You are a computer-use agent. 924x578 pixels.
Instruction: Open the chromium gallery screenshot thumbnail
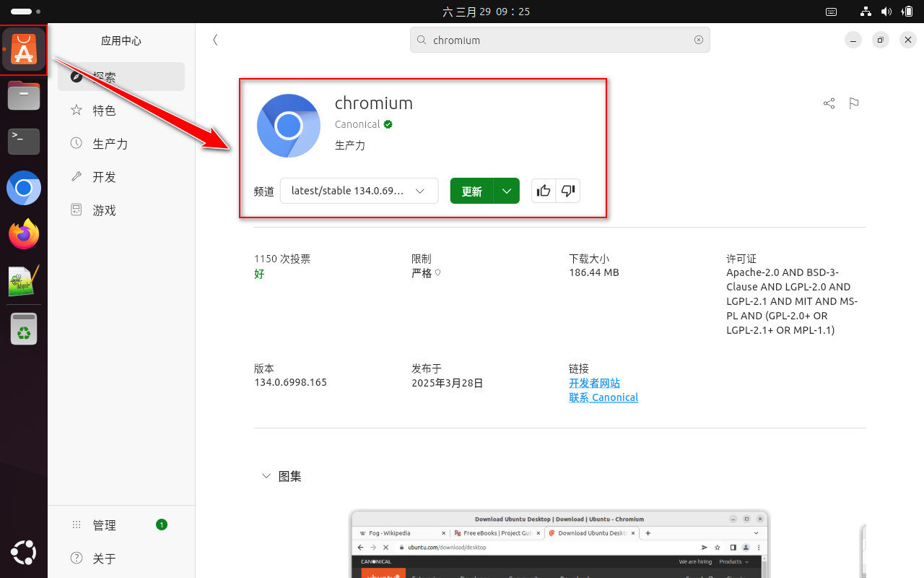[x=559, y=544]
